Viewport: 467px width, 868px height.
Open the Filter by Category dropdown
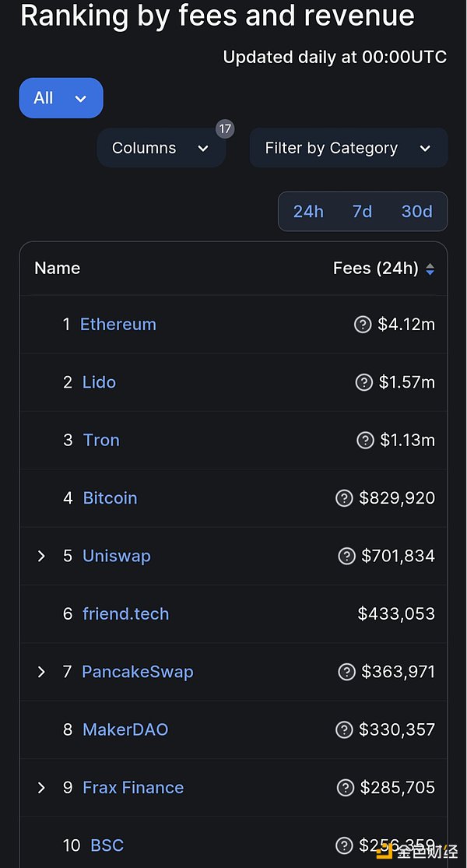348,148
